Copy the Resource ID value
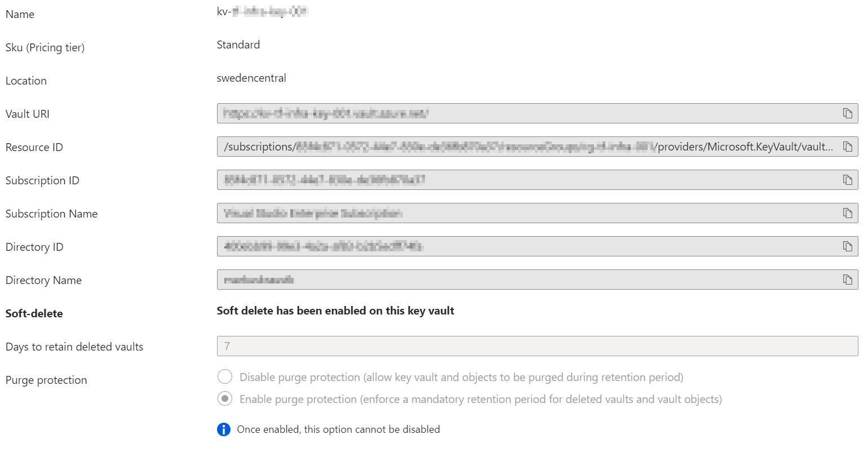Screen dimensions: 868x452 coord(847,147)
